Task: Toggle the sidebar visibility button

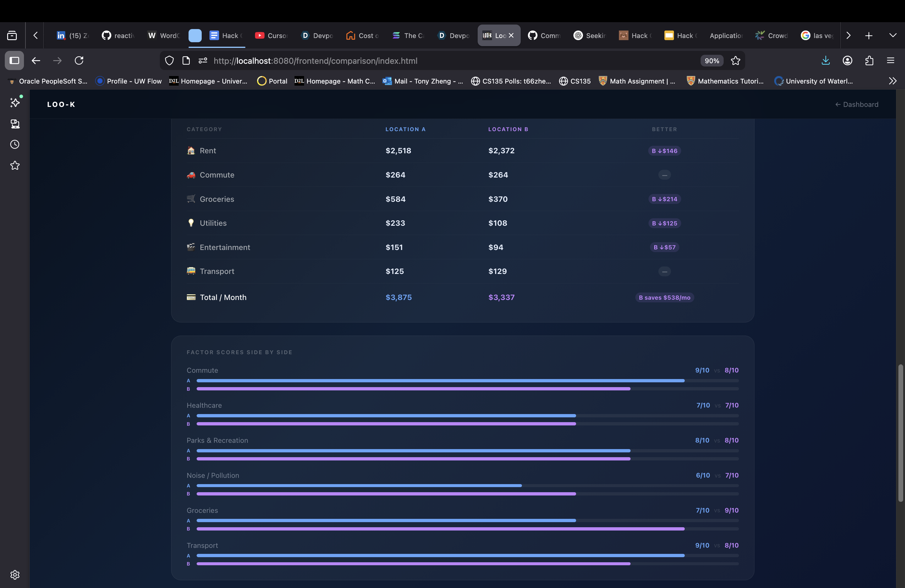Action: [14, 60]
